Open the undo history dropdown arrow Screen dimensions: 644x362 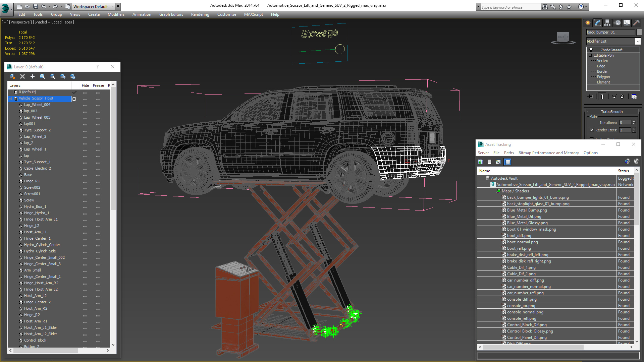(x=49, y=6)
